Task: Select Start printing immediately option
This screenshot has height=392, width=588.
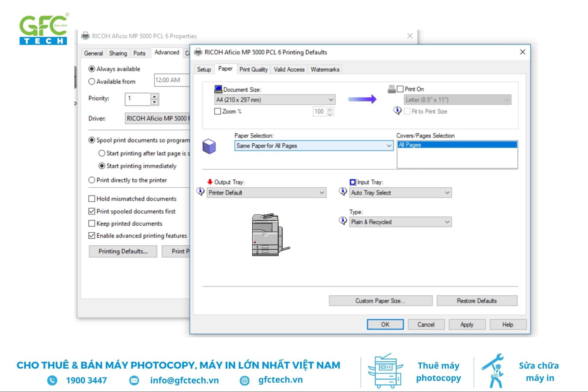Action: (102, 166)
